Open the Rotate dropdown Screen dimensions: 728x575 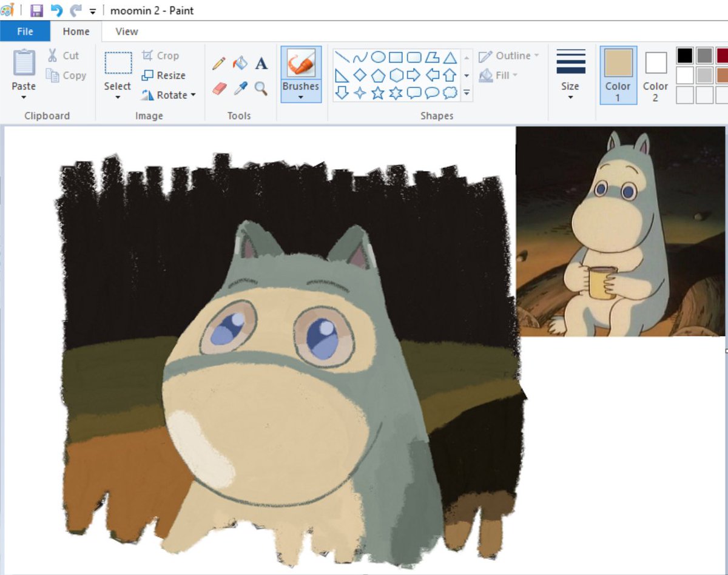coord(169,95)
